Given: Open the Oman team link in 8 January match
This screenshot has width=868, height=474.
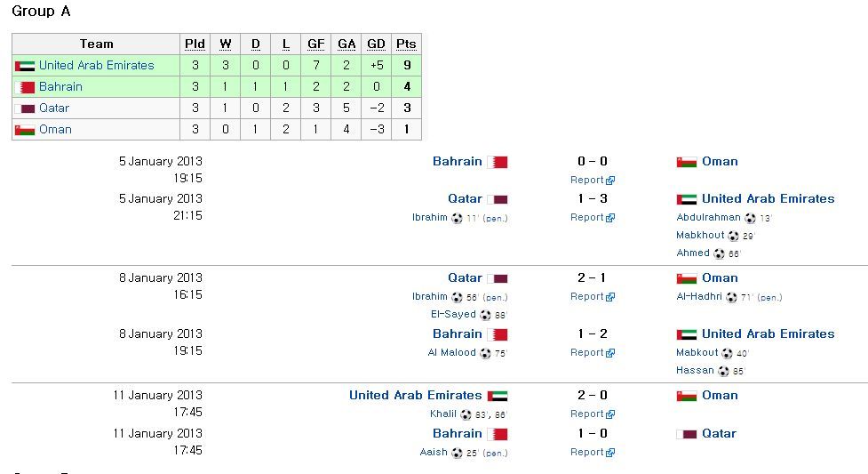Looking at the screenshot, I should 720,277.
